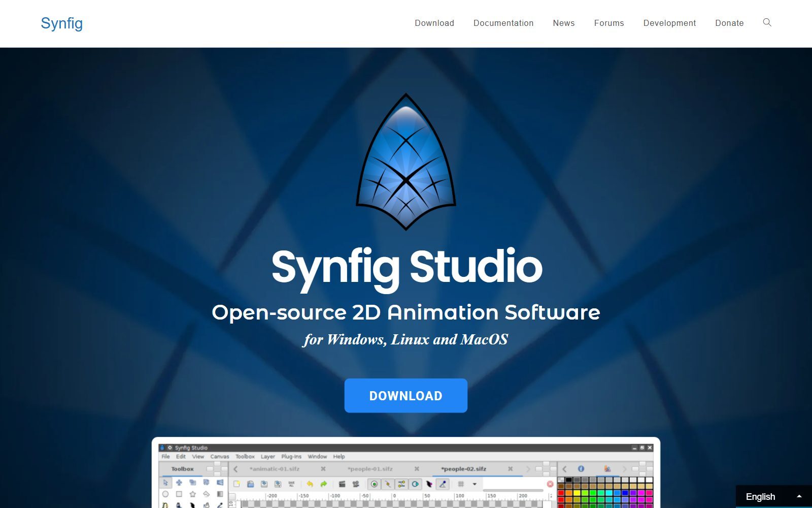Click the Synfig site title link
This screenshot has width=812, height=508.
(x=62, y=23)
